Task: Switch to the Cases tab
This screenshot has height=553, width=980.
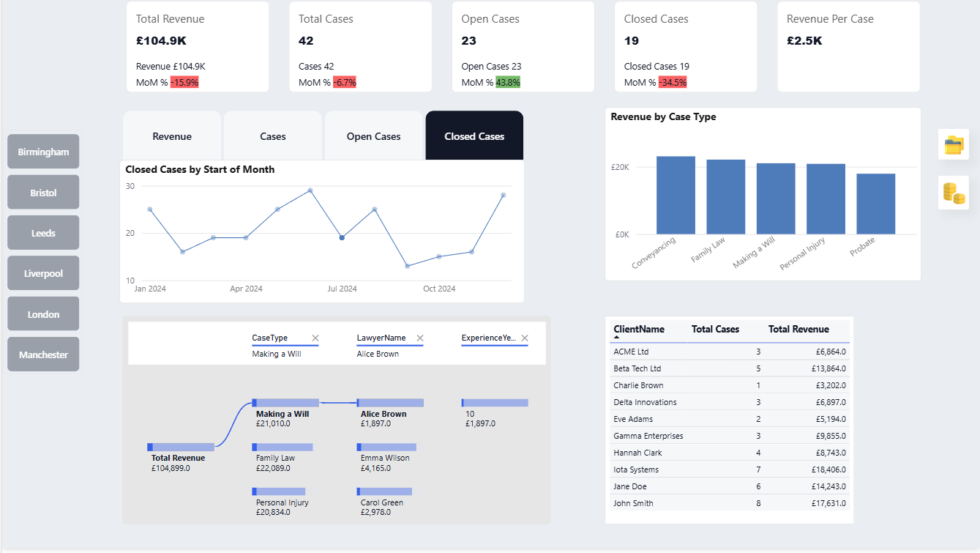Action: 273,136
